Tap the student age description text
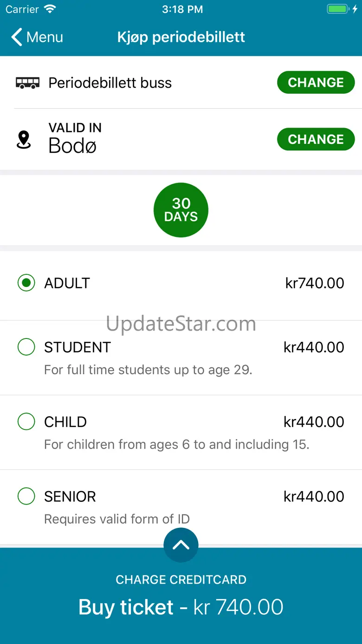This screenshot has width=362, height=644. click(x=148, y=370)
